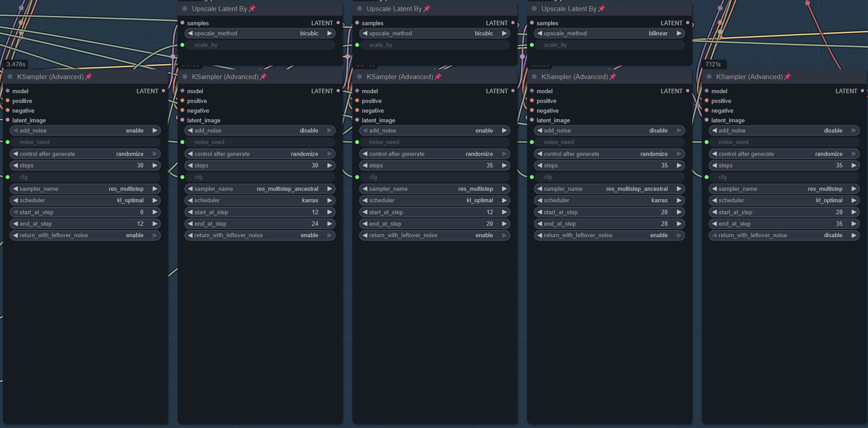Toggle add_noise on the middle KSampler node
The height and width of the screenshot is (428, 868).
pyautogui.click(x=434, y=131)
